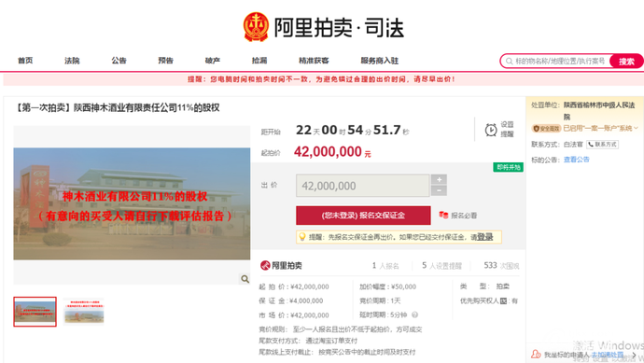
Task: Click the applicant person icon at bottom right
Action: [x=536, y=354]
